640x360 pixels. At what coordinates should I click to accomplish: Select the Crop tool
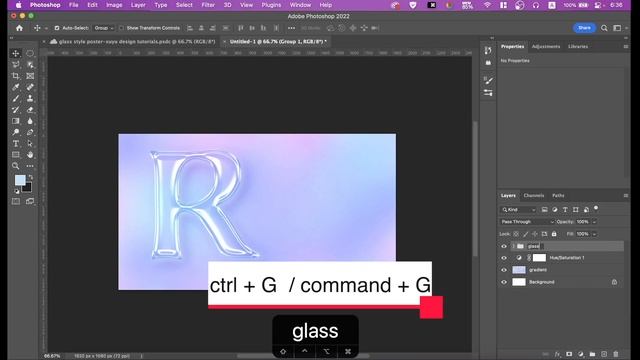[16, 76]
